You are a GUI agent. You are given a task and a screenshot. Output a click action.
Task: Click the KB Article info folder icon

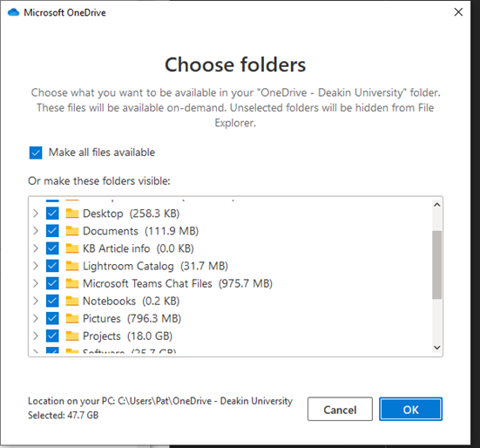coord(72,248)
